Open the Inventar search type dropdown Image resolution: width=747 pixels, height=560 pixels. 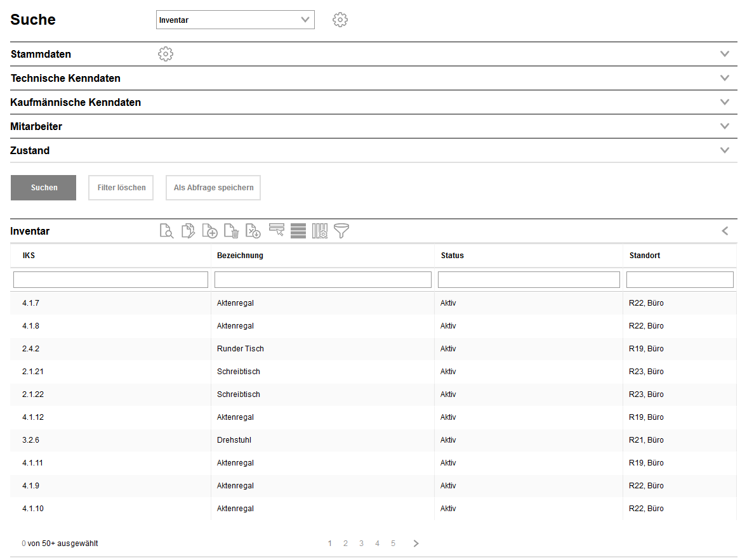pyautogui.click(x=235, y=20)
